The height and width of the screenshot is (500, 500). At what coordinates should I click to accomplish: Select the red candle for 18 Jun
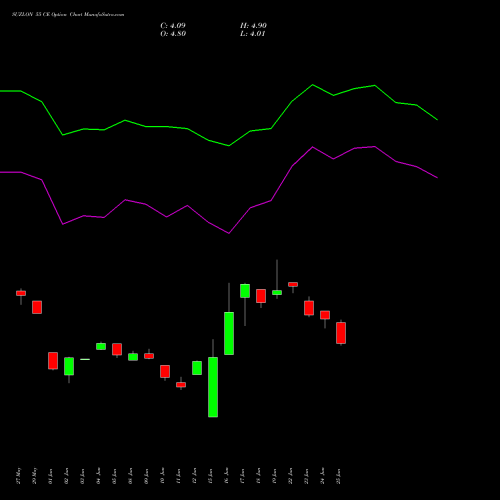point(261,296)
